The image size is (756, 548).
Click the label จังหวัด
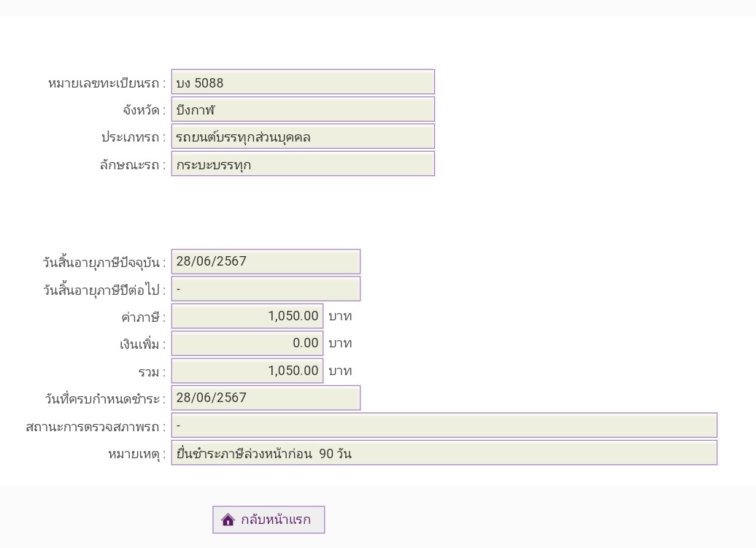click(x=141, y=110)
